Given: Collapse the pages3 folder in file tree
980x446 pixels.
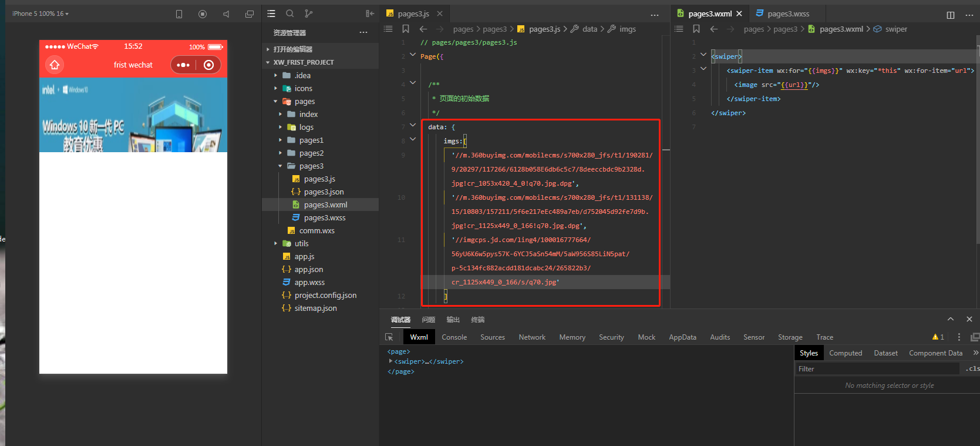Looking at the screenshot, I should click(x=280, y=166).
